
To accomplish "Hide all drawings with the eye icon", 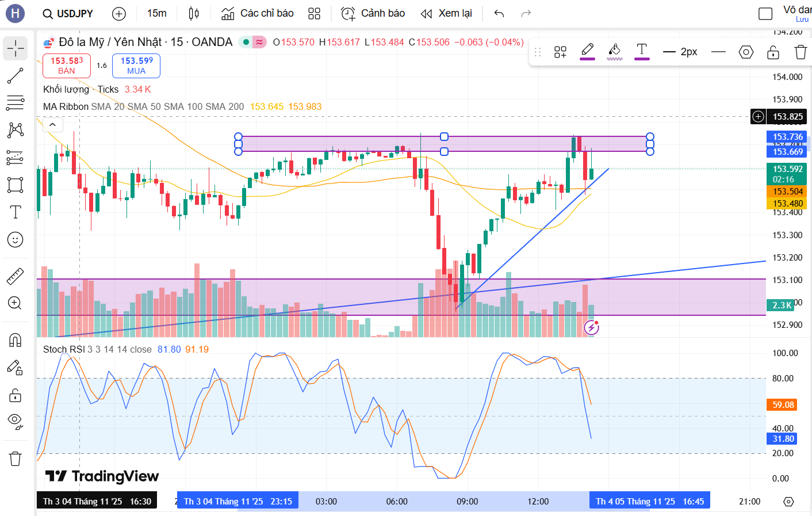I will pos(15,422).
